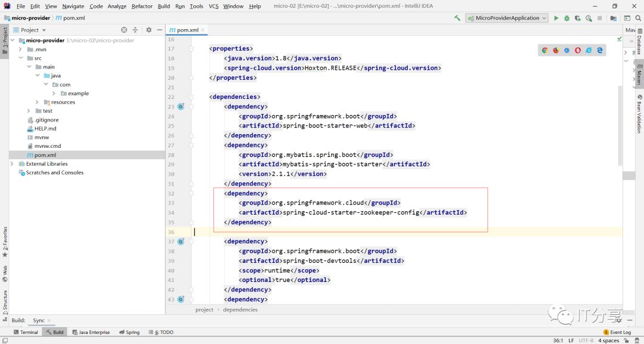Expand External Libraries node
This screenshot has width=644, height=344.
tap(12, 164)
